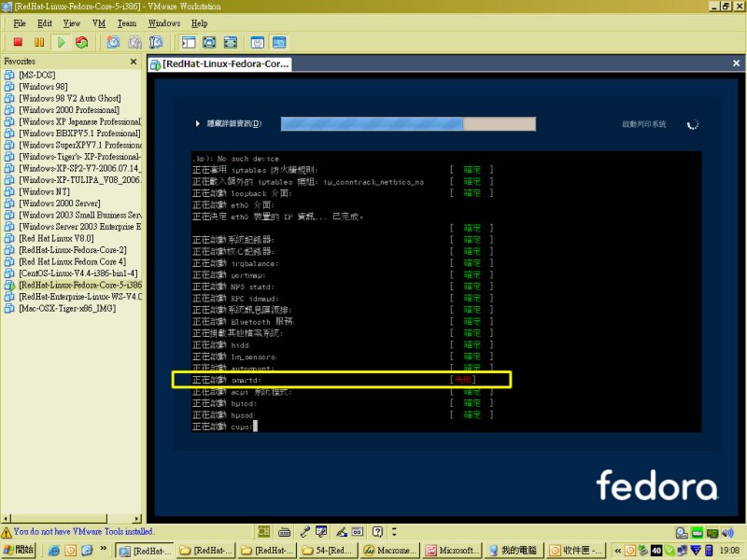747x560 pixels.
Task: Click the language bar help question icon
Action: coord(377,531)
